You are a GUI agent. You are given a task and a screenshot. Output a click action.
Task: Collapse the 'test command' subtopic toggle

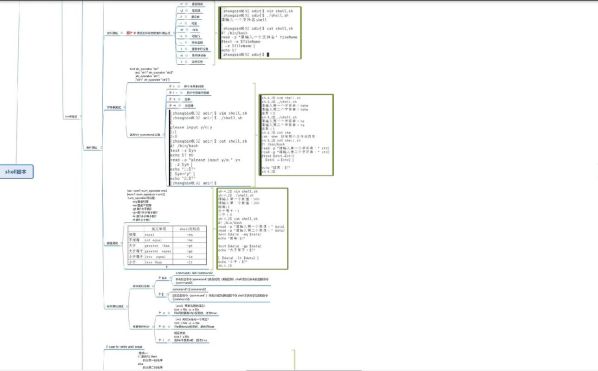pos(164,135)
